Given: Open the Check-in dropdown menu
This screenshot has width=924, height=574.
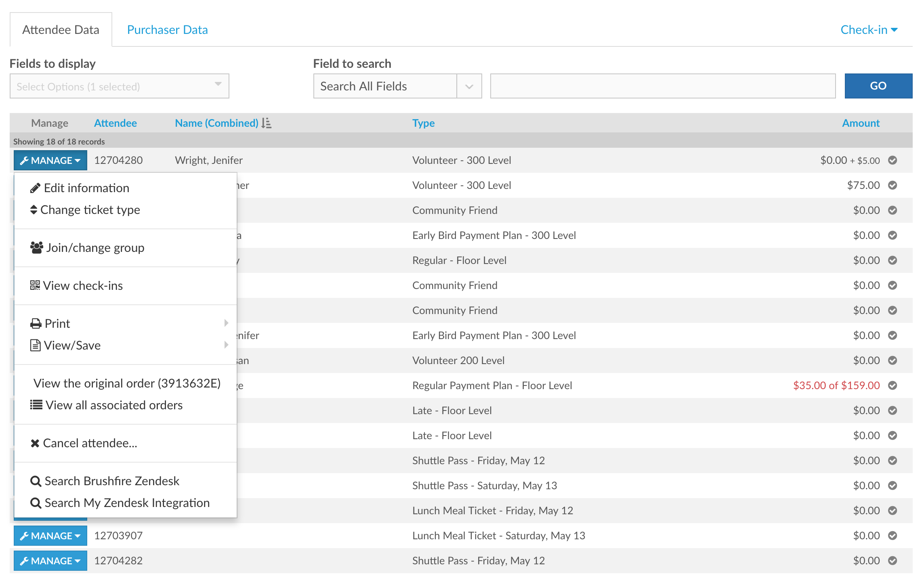Looking at the screenshot, I should (x=869, y=30).
